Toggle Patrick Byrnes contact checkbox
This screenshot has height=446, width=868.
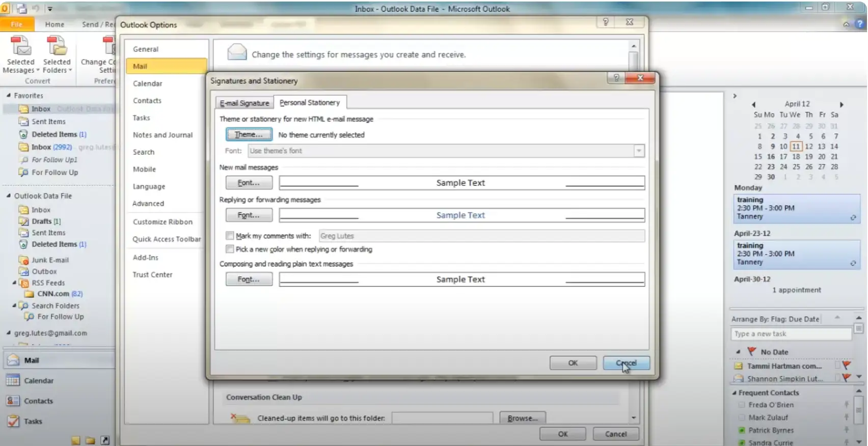point(742,430)
